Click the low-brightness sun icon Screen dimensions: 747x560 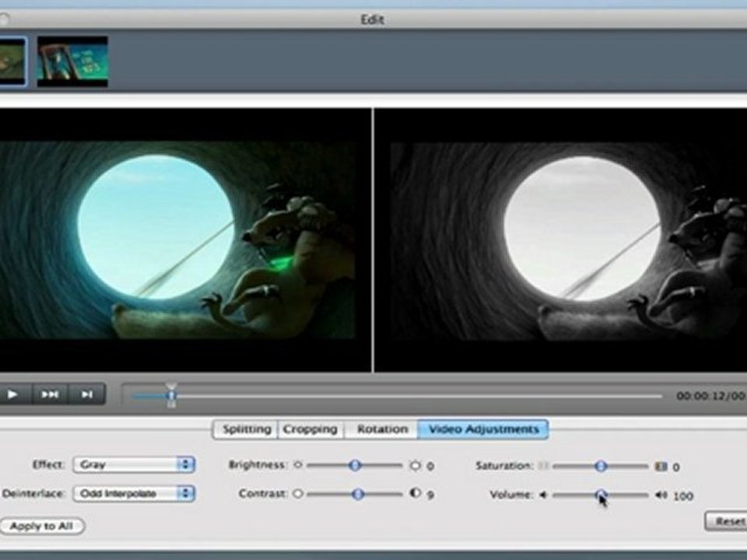[x=298, y=465]
